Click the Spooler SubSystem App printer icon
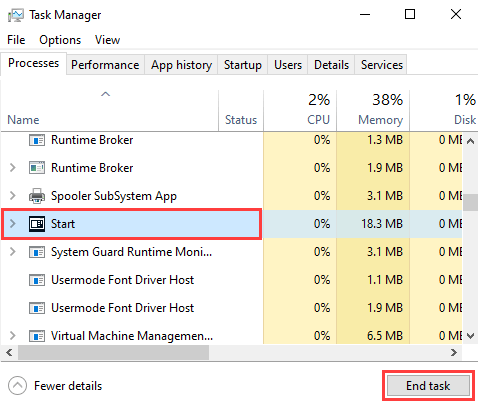This screenshot has width=478, height=410. 37,196
